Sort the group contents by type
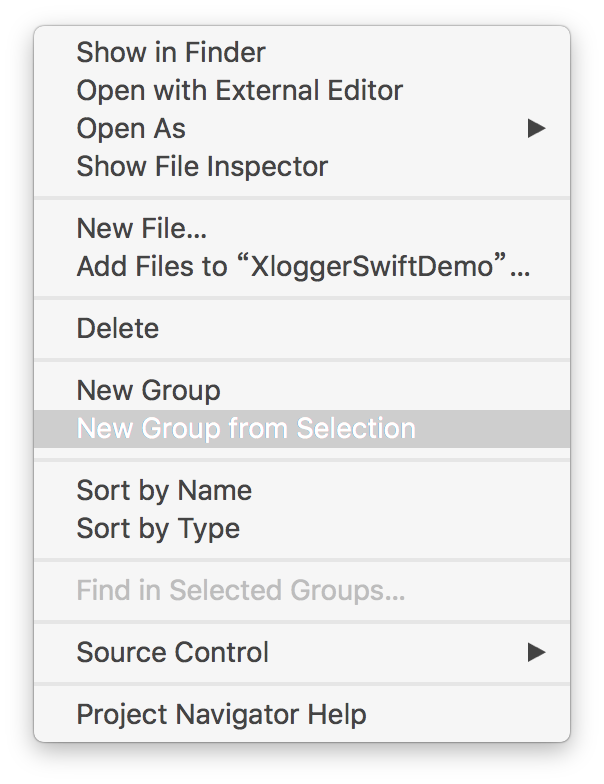This screenshot has height=784, width=604. [x=158, y=528]
